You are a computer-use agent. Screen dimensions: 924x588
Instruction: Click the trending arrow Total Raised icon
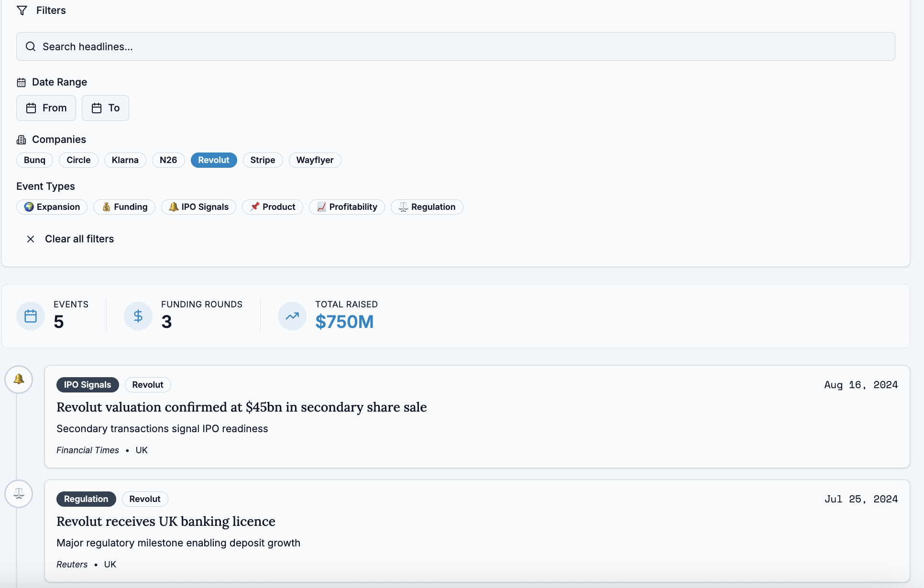pos(292,316)
